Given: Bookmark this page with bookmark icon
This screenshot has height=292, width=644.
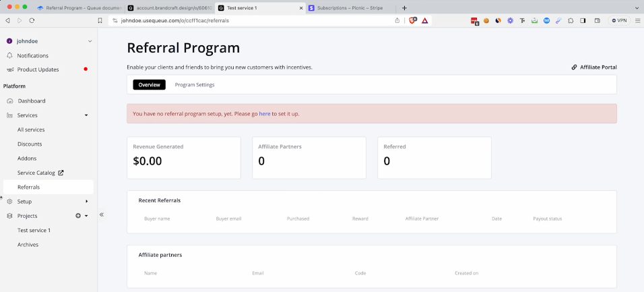Looking at the screenshot, I should click(100, 20).
